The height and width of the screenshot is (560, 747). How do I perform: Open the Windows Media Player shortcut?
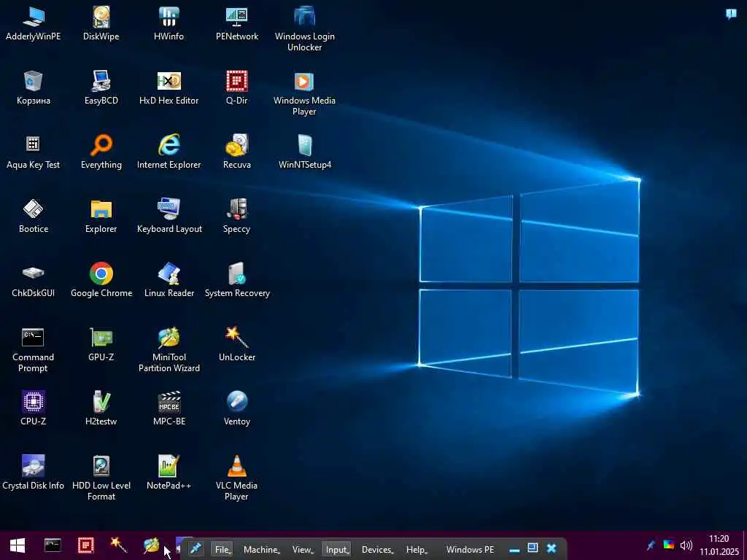[x=304, y=93]
